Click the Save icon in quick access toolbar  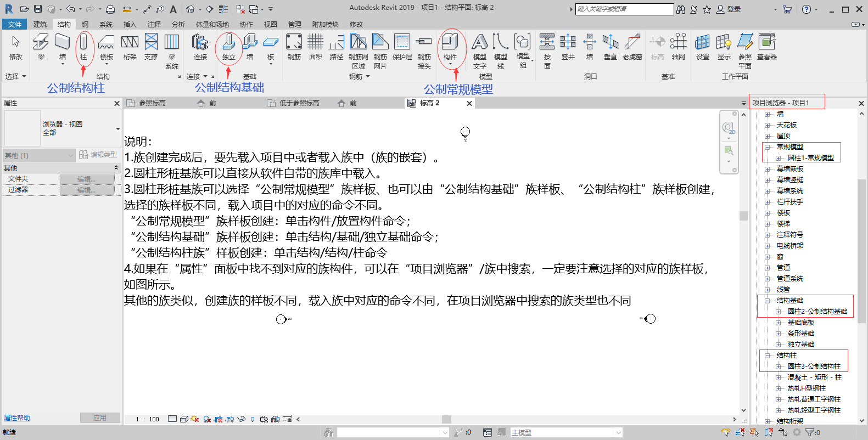pos(38,9)
